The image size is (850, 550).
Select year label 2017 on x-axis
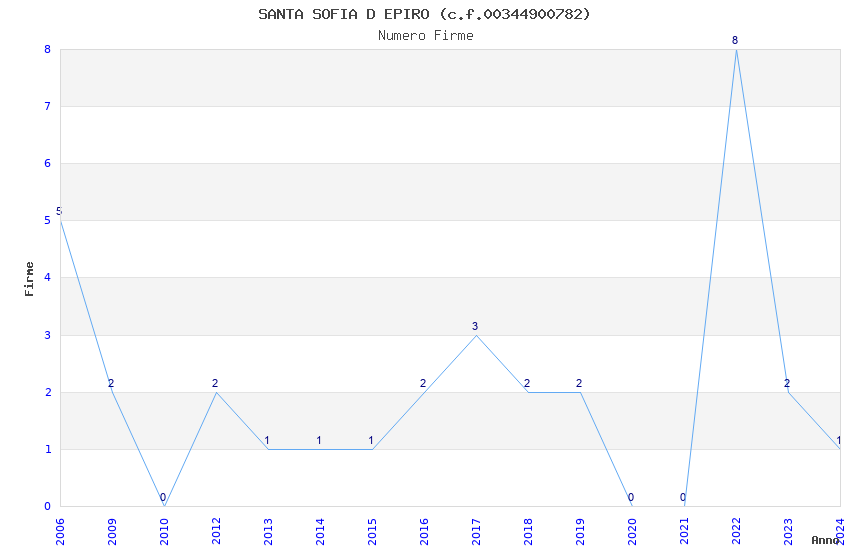click(x=476, y=532)
